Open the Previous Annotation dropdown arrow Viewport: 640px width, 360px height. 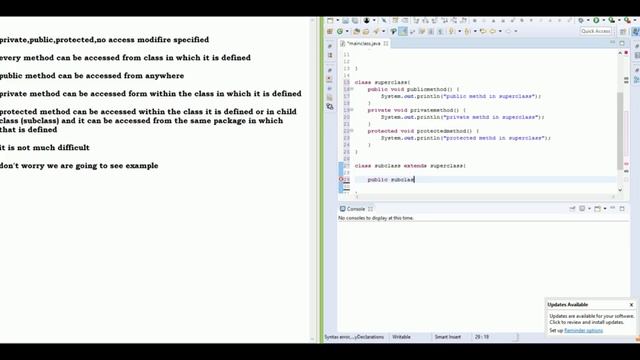(475, 31)
